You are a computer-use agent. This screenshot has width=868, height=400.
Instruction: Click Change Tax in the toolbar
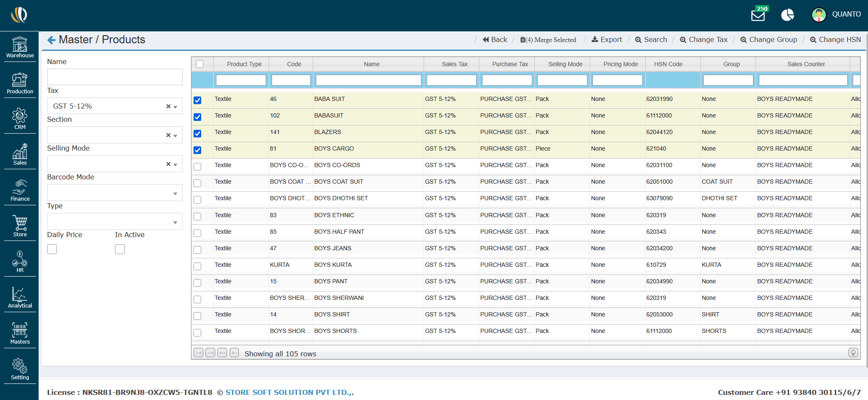pyautogui.click(x=704, y=40)
